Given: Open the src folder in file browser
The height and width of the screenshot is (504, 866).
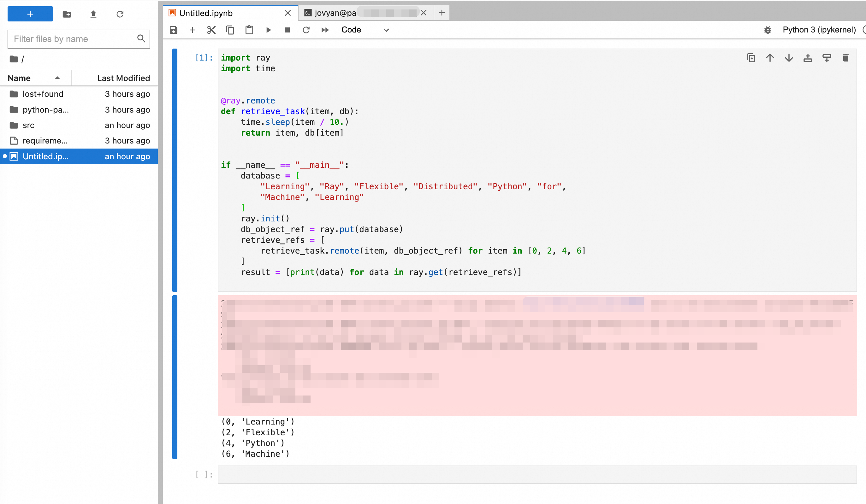Looking at the screenshot, I should tap(28, 125).
